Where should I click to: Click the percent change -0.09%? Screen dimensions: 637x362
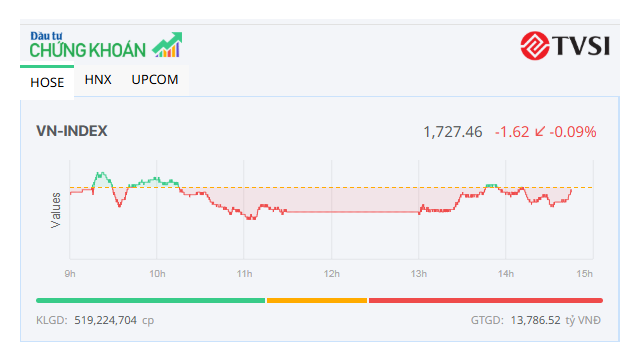[x=573, y=132]
